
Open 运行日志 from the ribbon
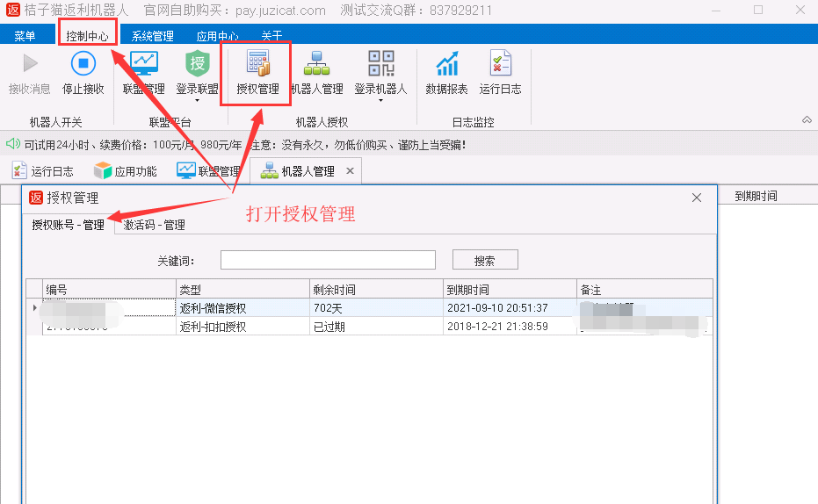(500, 64)
